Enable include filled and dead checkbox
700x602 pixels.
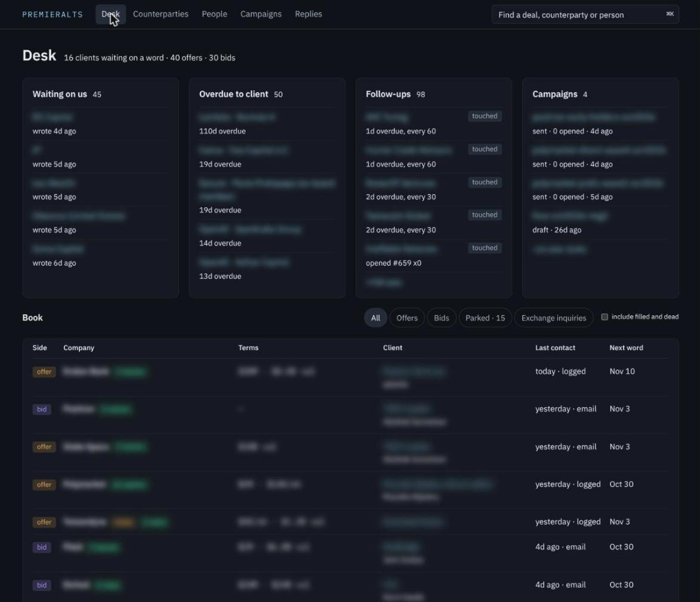(x=605, y=317)
